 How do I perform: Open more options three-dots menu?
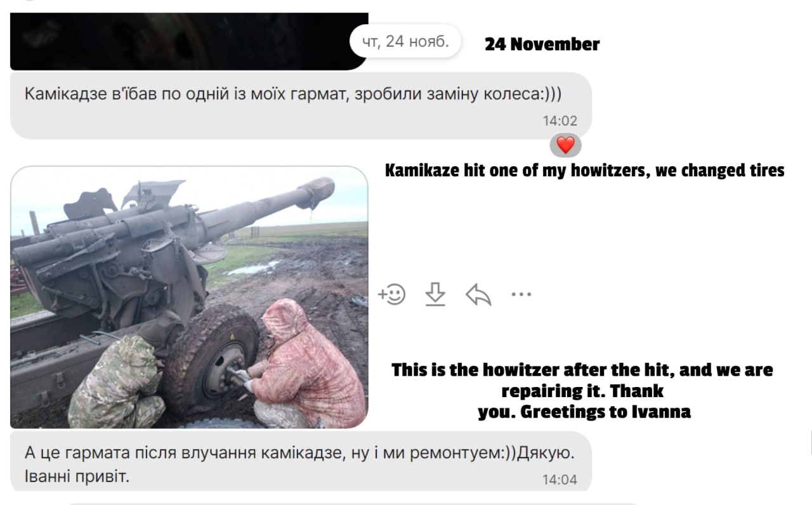pos(521,294)
